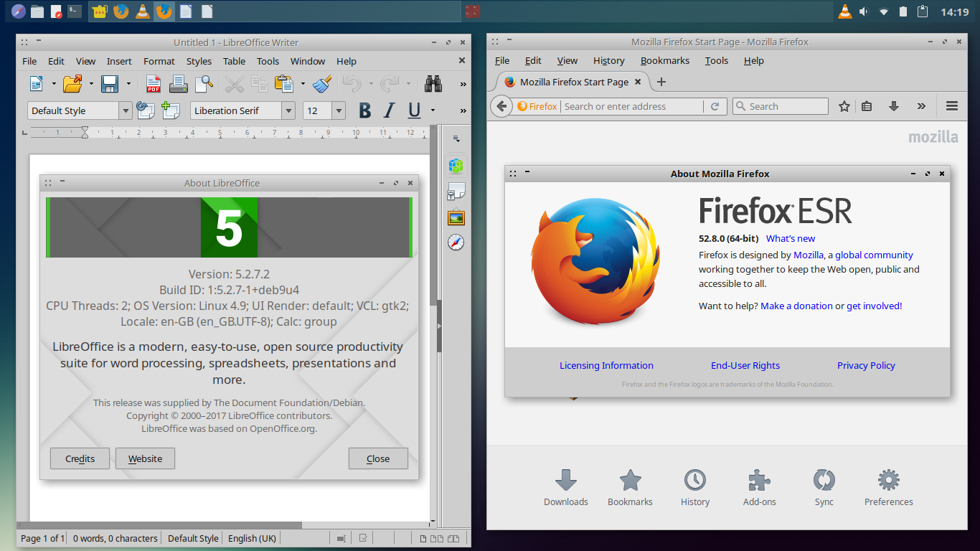Toggle Italic formatting in Writer
Image resolution: width=980 pixels, height=551 pixels.
click(x=390, y=110)
